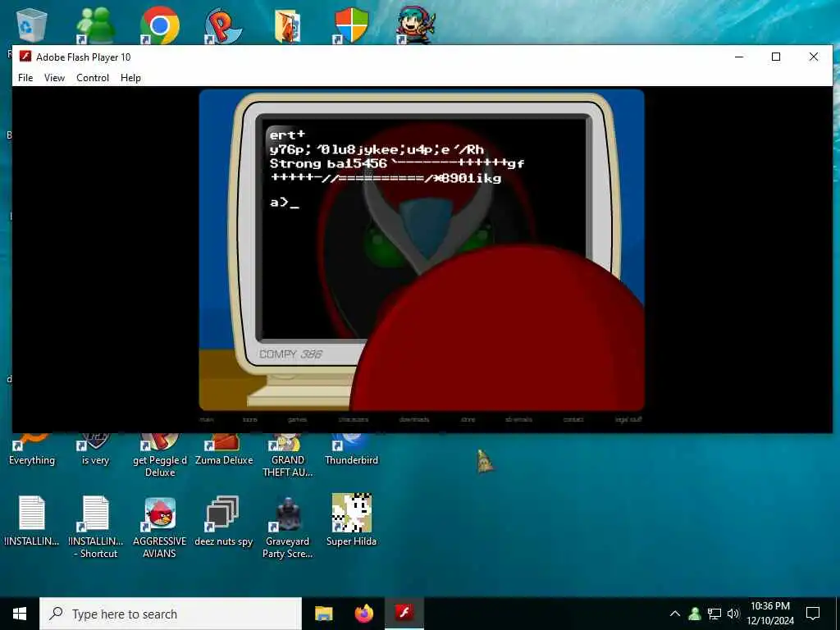Open the Windows Security shield shortcut
840x630 pixels.
tap(351, 25)
